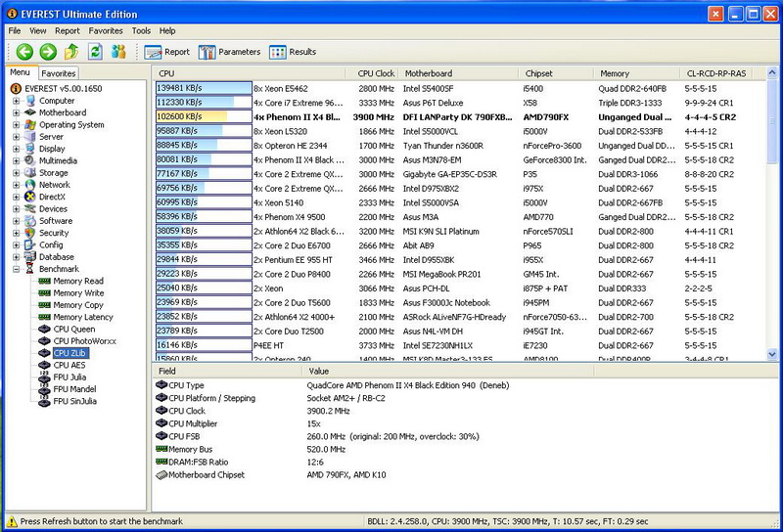Viewport: 783px width, 532px height.
Task: Select the Server tree icon
Action: (x=30, y=137)
